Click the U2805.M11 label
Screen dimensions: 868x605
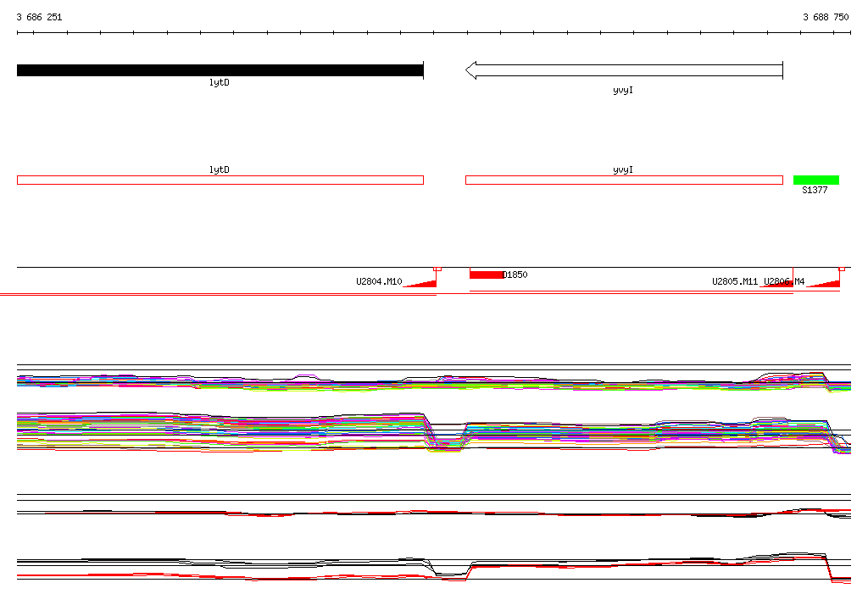click(x=735, y=282)
